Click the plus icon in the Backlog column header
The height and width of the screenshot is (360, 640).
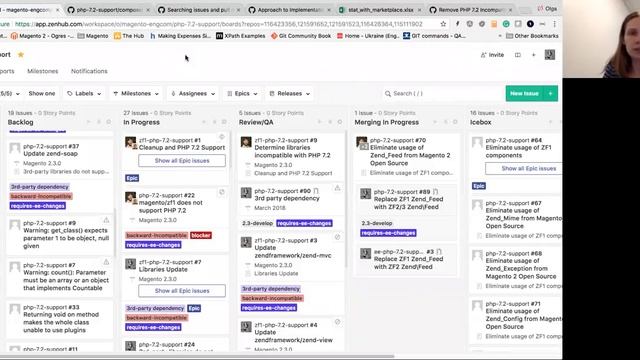tap(89, 122)
